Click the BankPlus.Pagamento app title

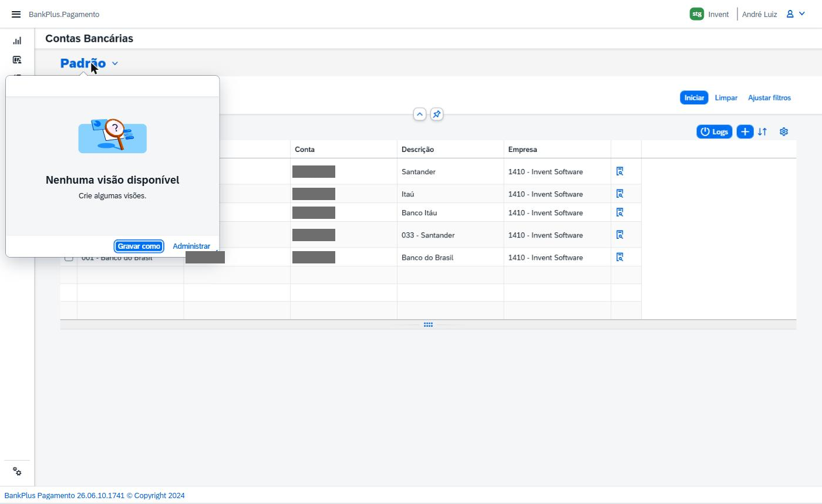tap(64, 14)
